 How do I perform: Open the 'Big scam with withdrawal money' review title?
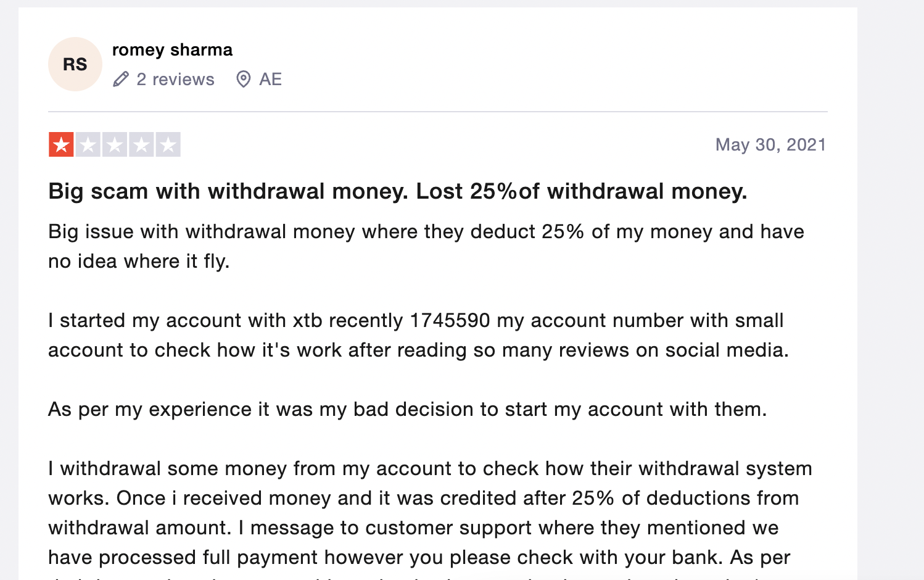[398, 191]
